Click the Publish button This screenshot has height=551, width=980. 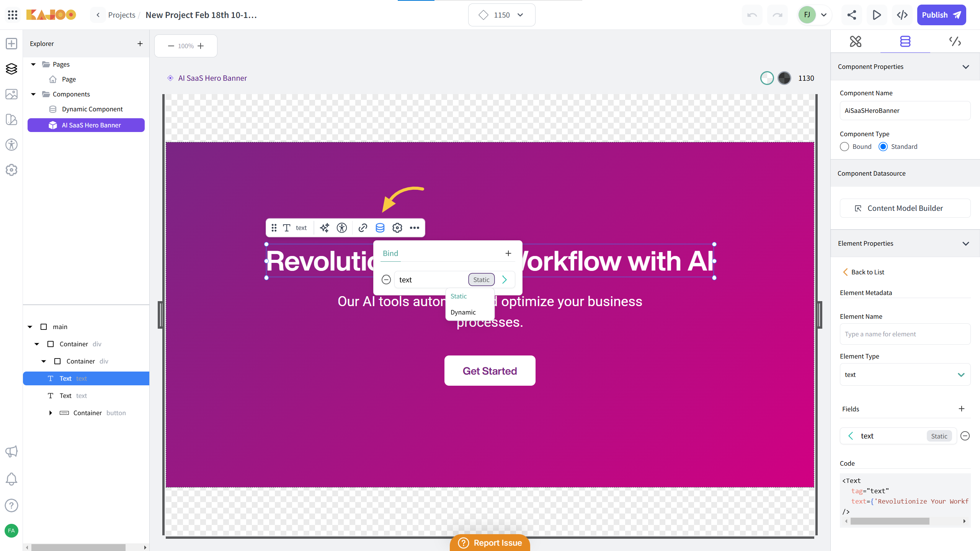click(941, 15)
